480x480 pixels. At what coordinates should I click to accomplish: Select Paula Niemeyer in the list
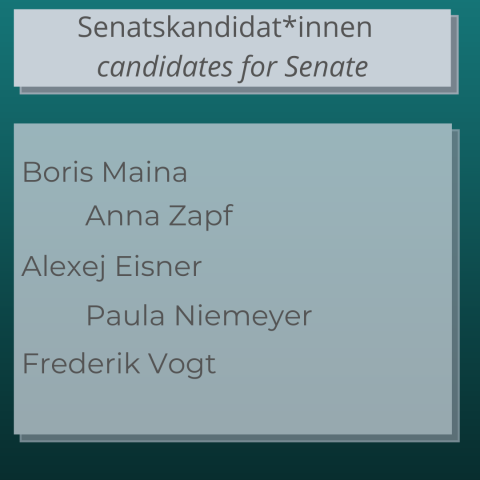(199, 316)
